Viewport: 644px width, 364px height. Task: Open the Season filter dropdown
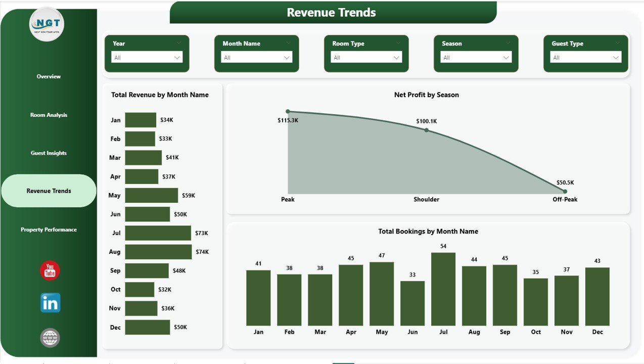(x=476, y=58)
